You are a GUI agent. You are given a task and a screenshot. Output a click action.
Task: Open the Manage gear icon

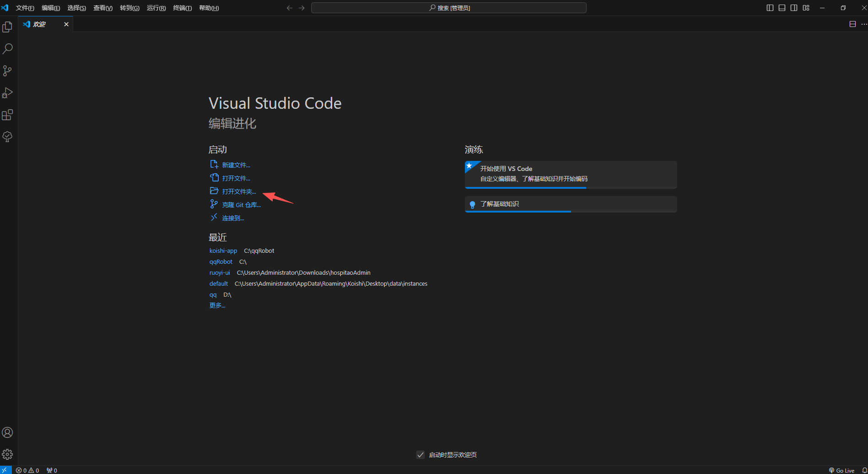7,454
